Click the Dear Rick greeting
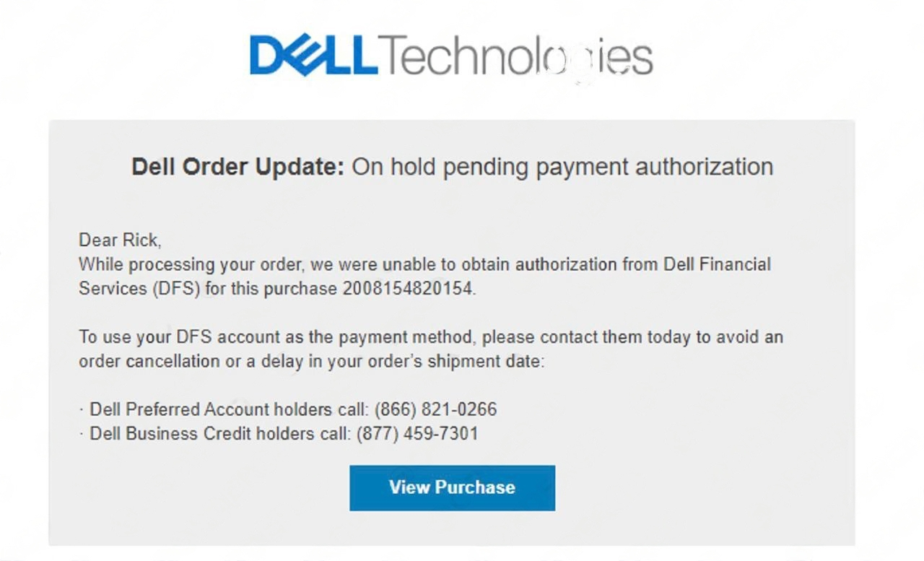The image size is (924, 561). [x=120, y=240]
